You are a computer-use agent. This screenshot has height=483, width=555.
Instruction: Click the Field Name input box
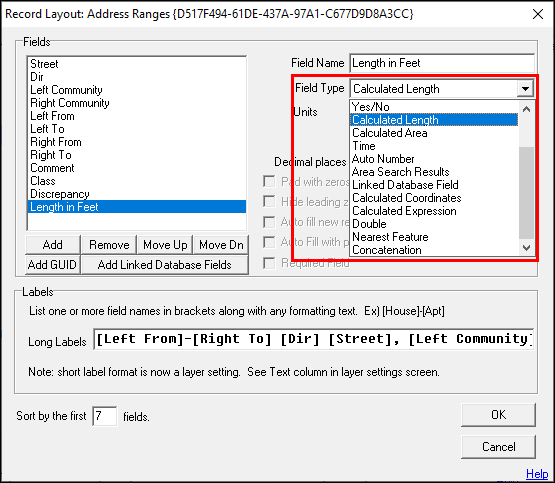click(x=442, y=63)
